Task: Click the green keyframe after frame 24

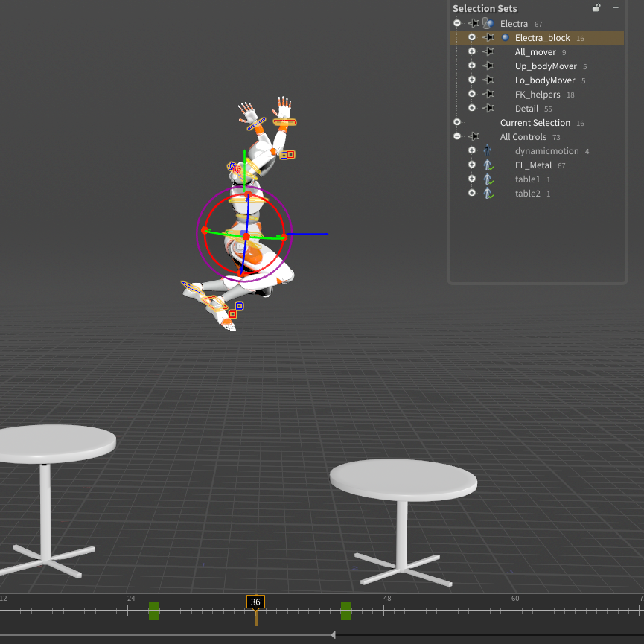Action: (x=154, y=610)
